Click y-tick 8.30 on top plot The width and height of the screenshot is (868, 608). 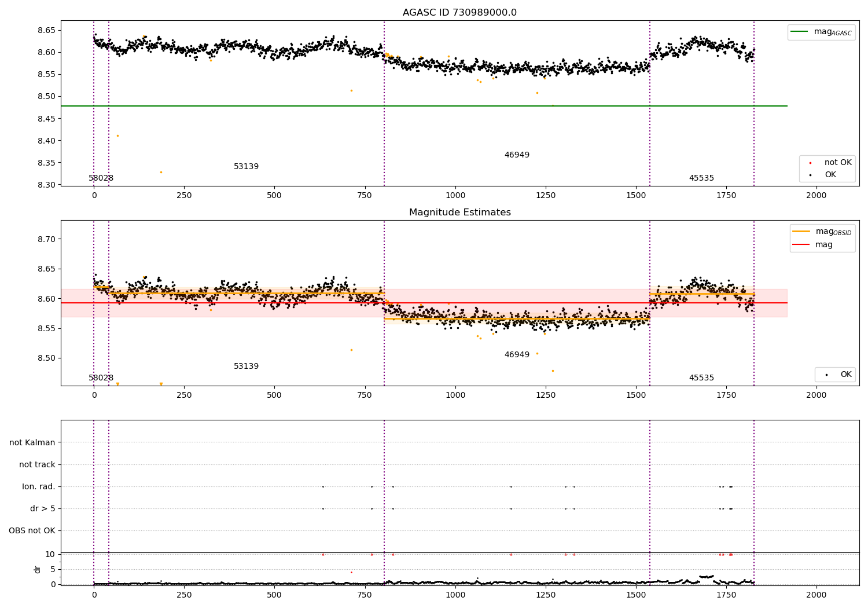coord(46,185)
